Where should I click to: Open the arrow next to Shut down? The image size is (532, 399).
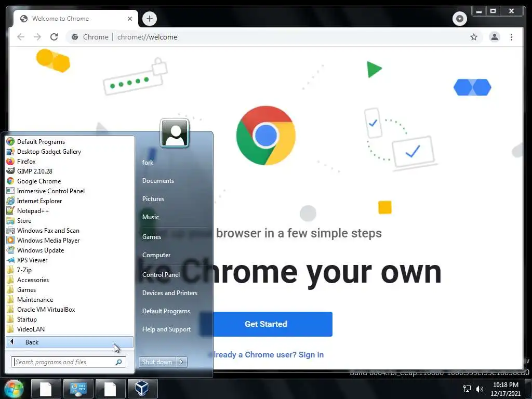[x=181, y=362]
